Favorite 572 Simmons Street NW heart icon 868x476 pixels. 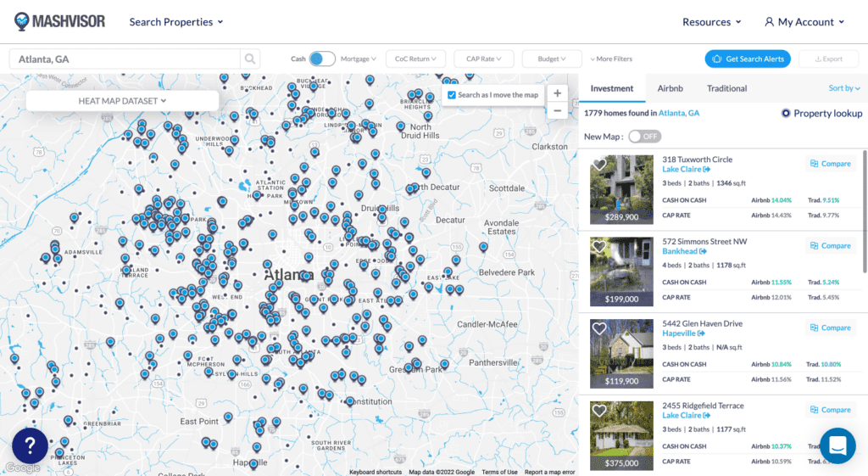point(599,247)
